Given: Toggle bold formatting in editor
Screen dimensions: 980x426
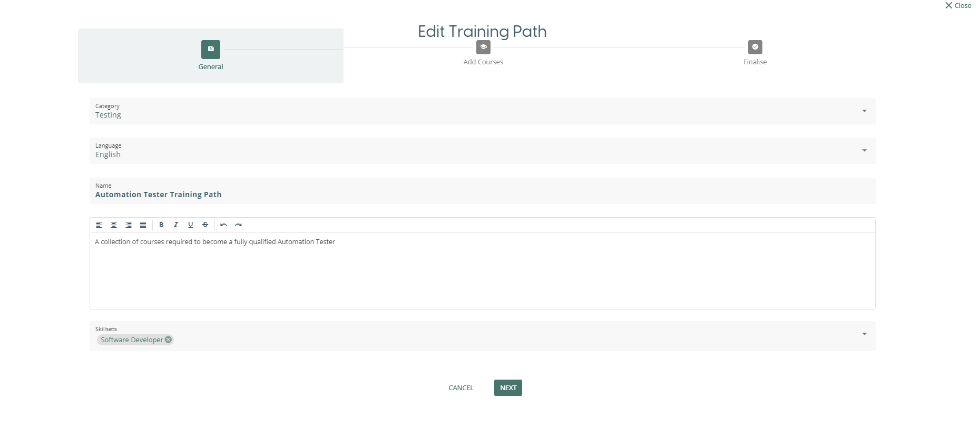Looking at the screenshot, I should 161,225.
